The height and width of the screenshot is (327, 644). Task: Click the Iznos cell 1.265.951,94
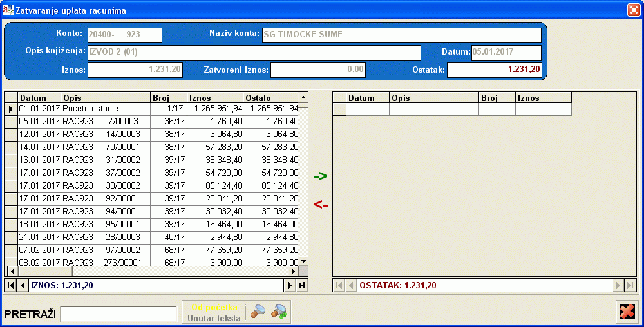point(215,109)
